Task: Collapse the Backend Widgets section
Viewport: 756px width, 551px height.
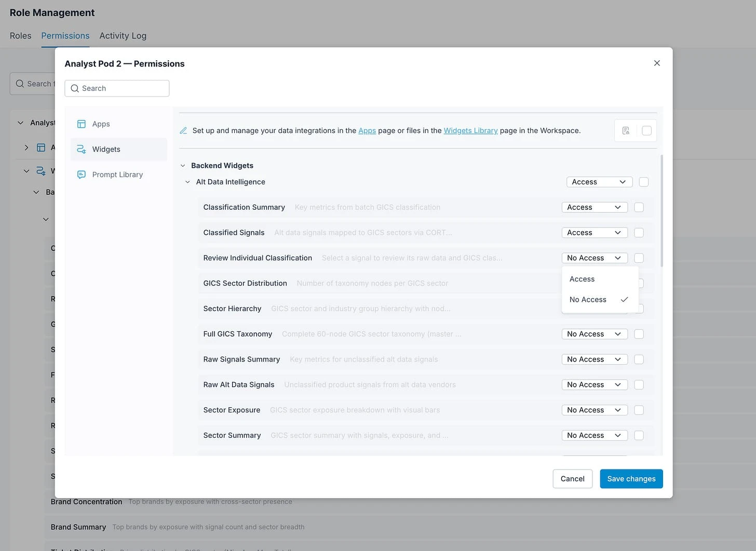Action: pos(183,165)
